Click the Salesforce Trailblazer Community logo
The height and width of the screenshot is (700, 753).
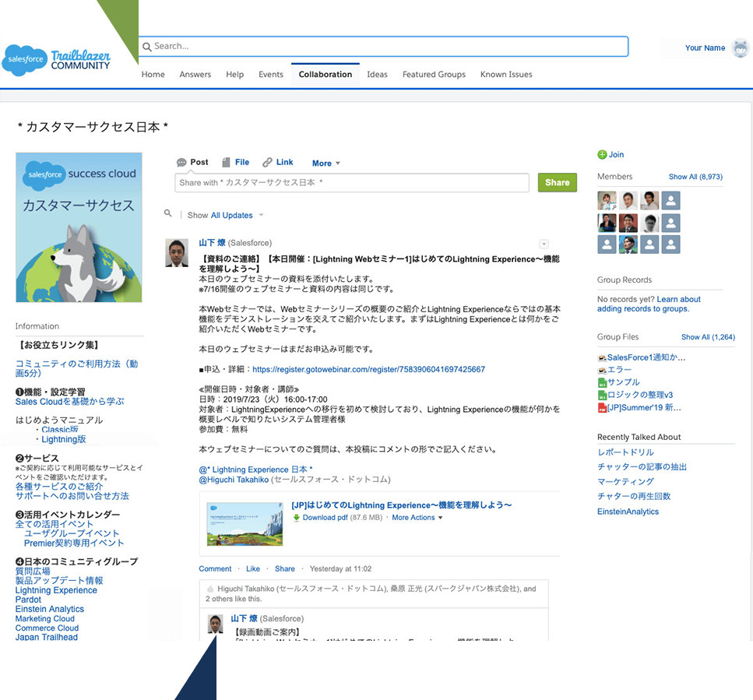57,60
